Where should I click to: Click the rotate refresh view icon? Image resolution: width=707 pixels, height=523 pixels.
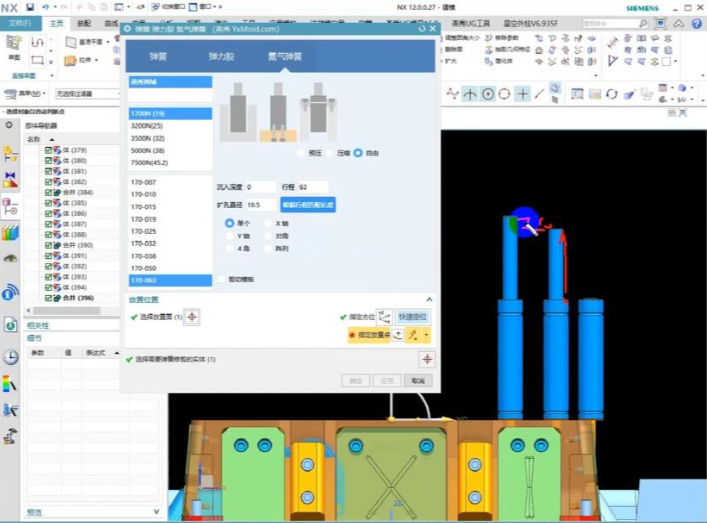click(x=611, y=94)
